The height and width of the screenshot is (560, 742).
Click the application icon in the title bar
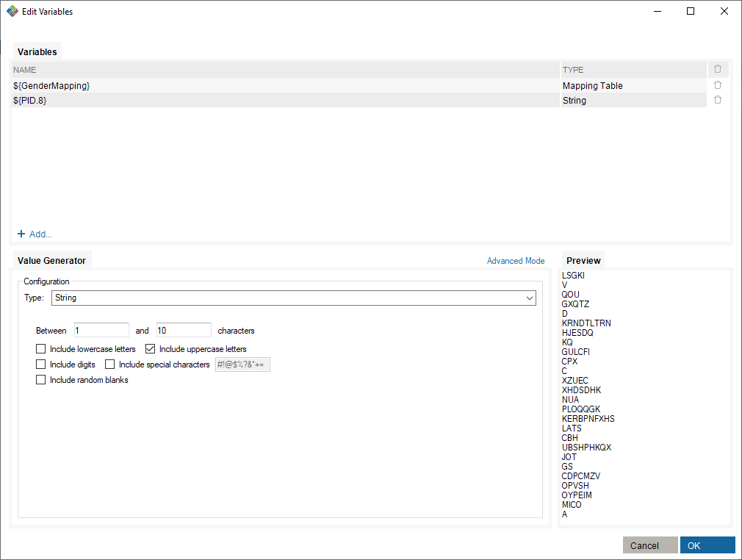12,11
